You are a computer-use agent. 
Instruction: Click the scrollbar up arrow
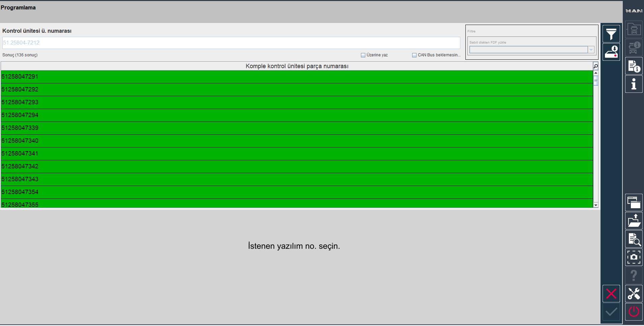[595, 73]
